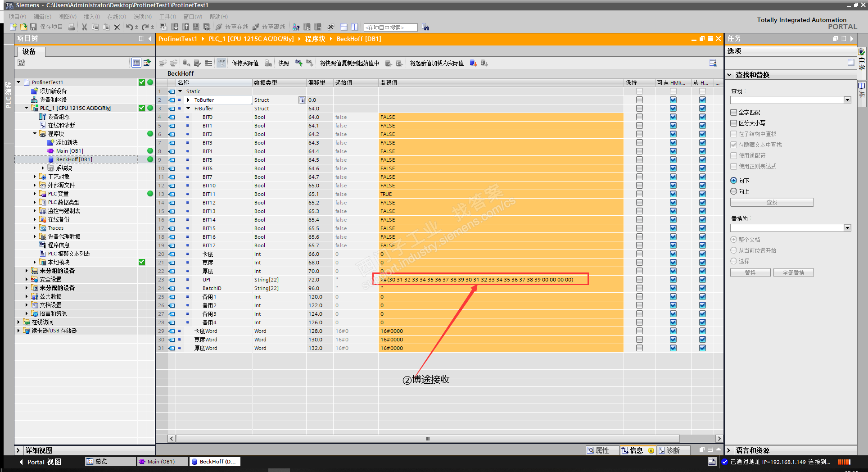Screen dimensions: 868x472
Task: Collapse the 查找和替换 section
Action: point(729,75)
